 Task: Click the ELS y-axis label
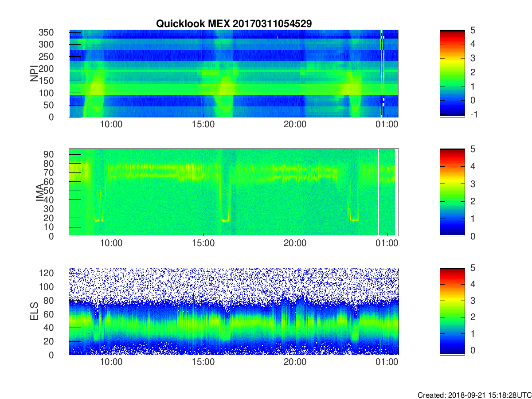pyautogui.click(x=34, y=311)
